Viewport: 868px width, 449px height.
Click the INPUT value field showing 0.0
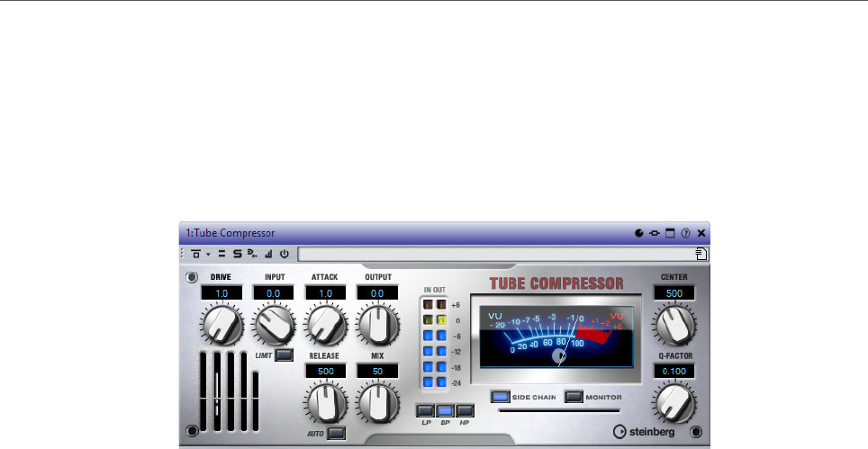274,293
